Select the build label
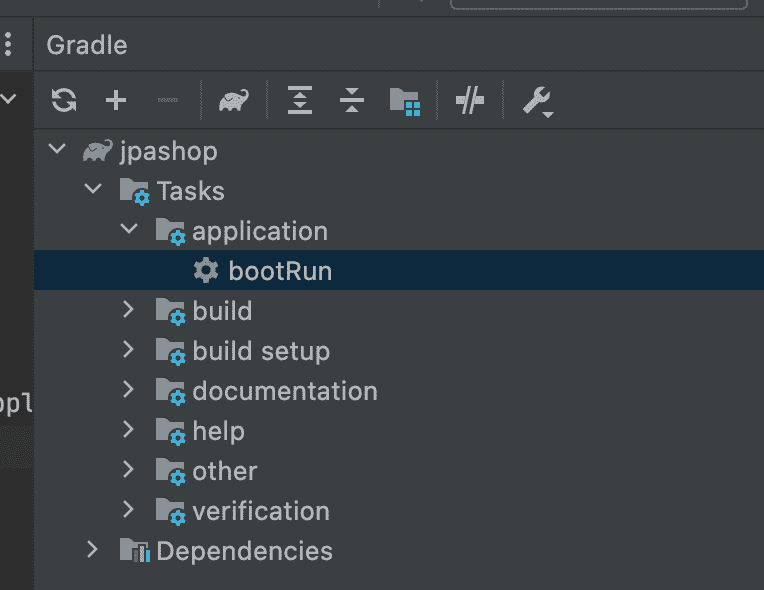Viewport: 764px width, 590px height. [x=222, y=310]
